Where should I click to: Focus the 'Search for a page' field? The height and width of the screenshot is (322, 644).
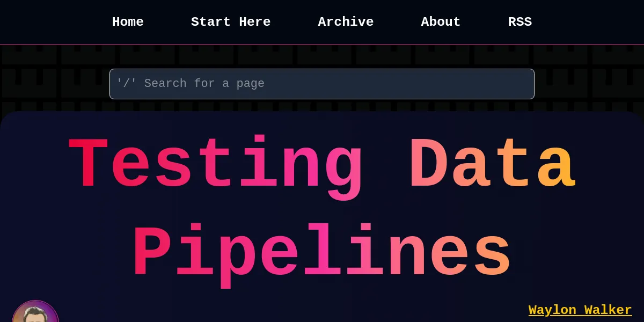[x=322, y=84]
